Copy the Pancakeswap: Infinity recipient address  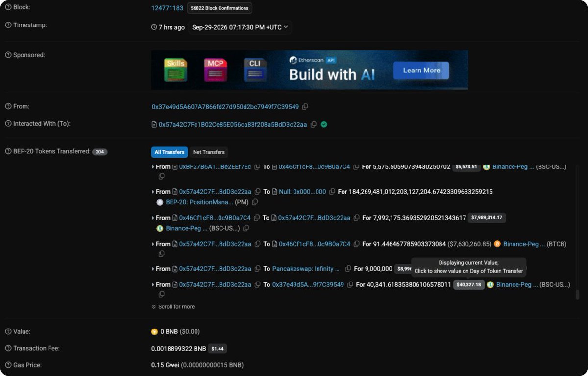[x=348, y=269]
